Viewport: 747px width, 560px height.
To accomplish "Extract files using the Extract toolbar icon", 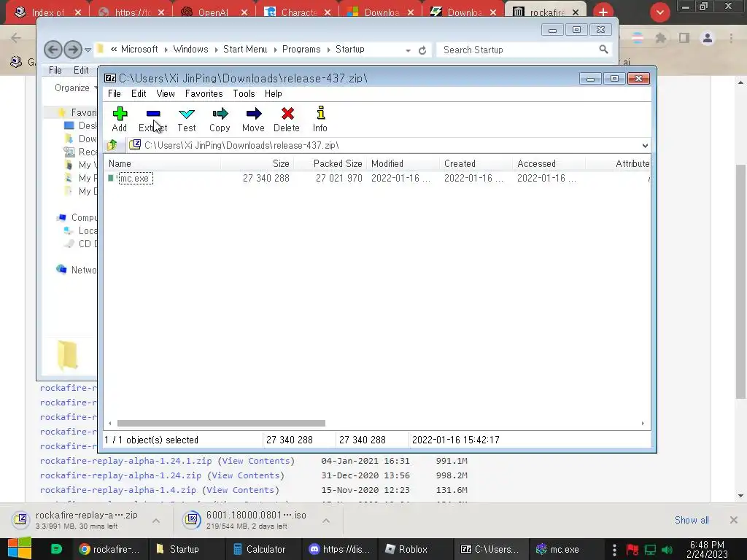I will tap(153, 119).
